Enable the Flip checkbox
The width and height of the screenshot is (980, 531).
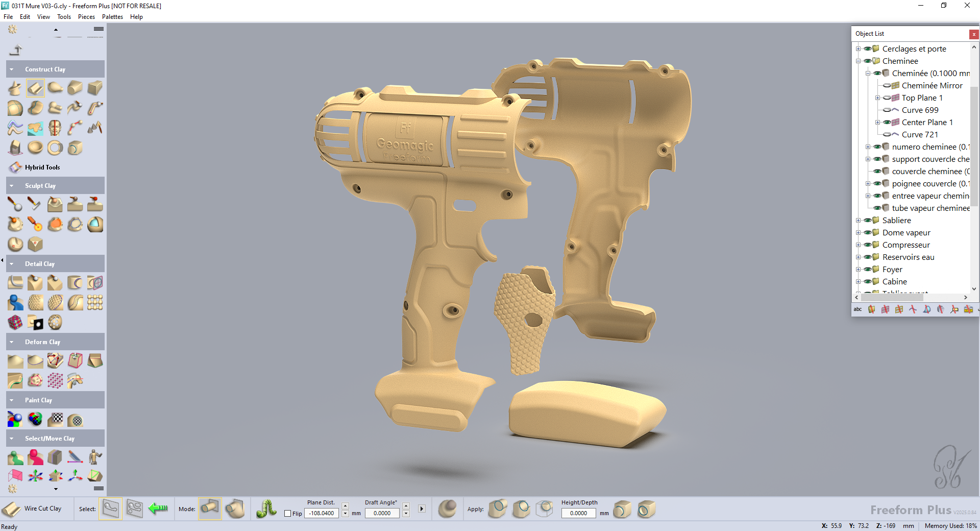[x=288, y=514]
